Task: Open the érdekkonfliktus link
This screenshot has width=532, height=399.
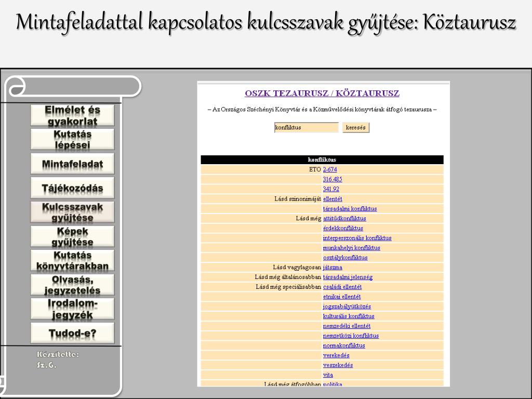Action: 343,228
